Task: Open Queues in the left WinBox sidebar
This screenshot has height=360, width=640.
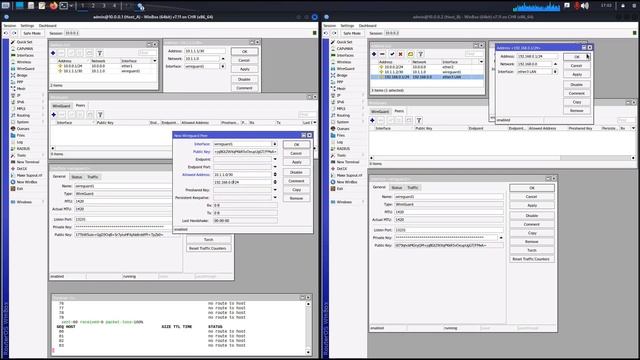Action: pos(23,129)
